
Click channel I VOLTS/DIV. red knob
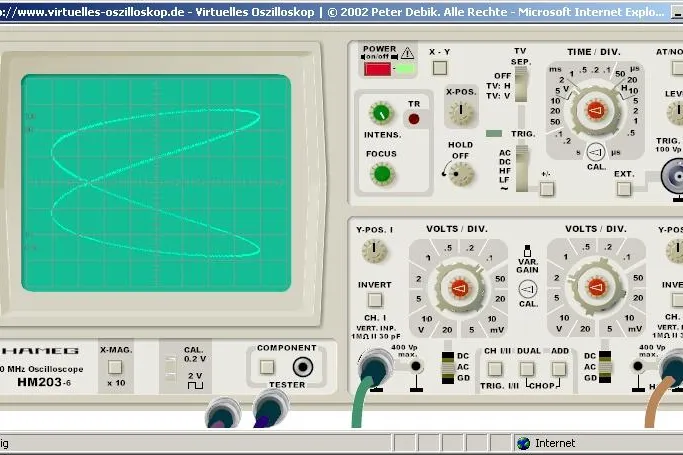(459, 288)
